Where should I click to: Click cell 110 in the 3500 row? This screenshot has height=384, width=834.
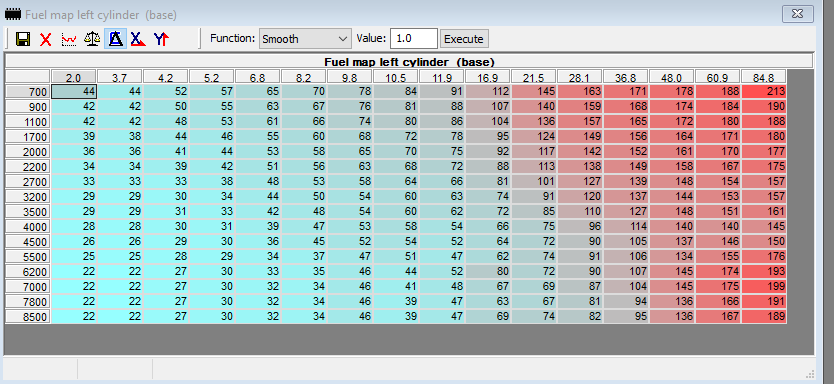580,212
